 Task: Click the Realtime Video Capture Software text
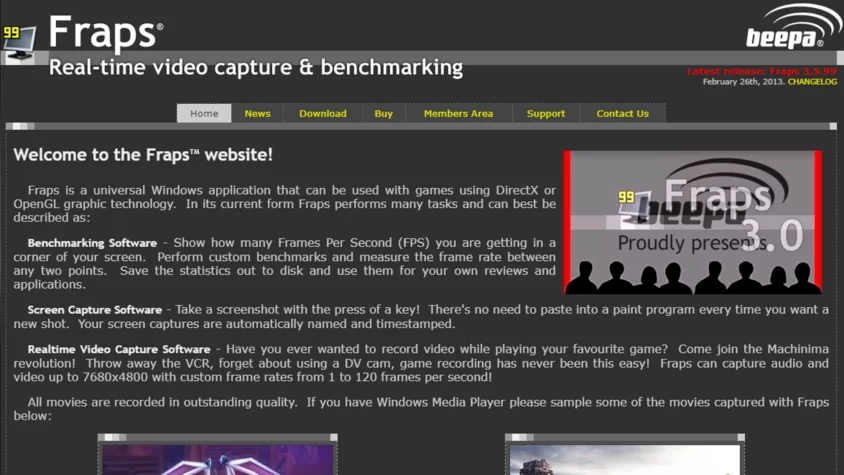[x=119, y=350]
